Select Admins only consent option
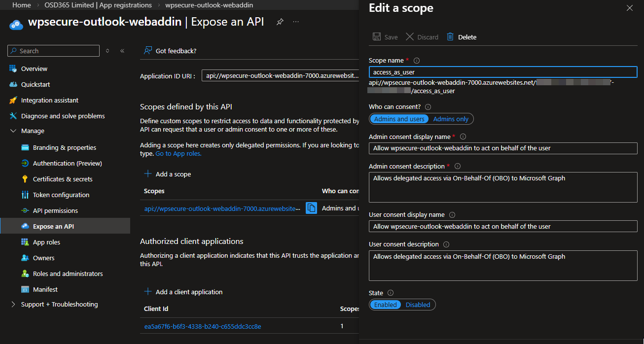Viewport: 644px width, 344px height. click(x=451, y=119)
